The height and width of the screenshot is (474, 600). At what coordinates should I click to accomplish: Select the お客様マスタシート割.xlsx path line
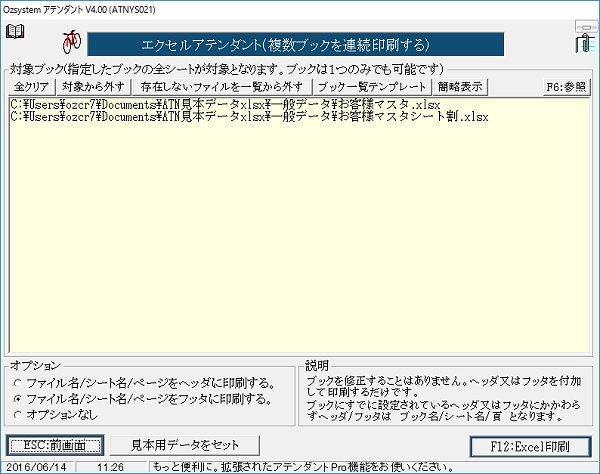point(249,117)
